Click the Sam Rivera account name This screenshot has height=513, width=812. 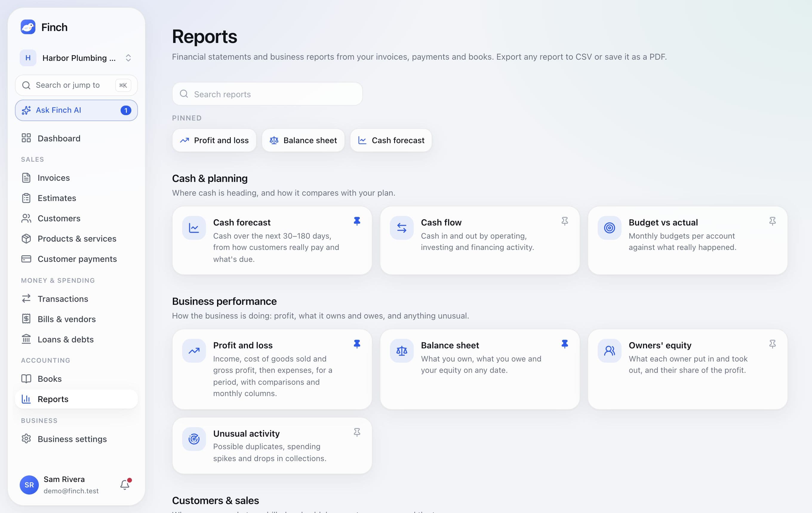[x=64, y=479]
